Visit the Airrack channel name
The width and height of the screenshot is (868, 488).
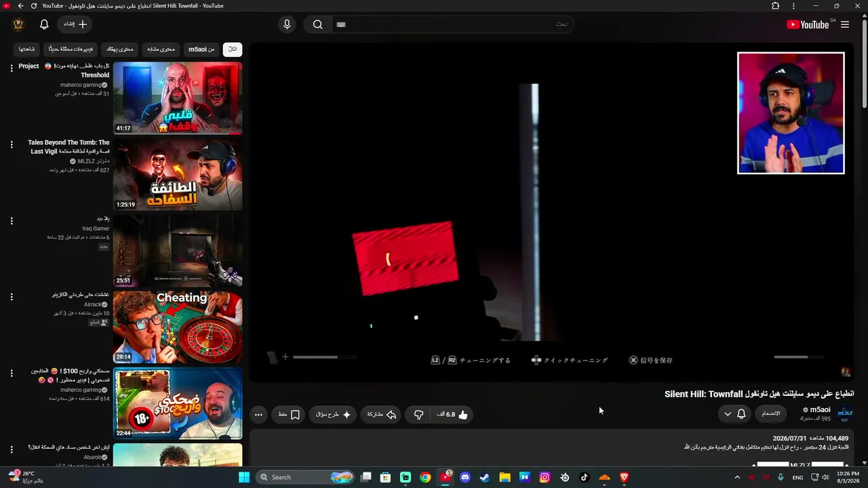pyautogui.click(x=92, y=305)
